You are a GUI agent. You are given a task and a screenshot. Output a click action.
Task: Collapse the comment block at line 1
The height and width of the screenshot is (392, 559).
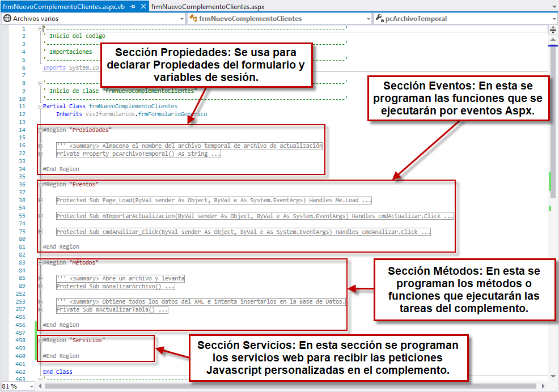tap(40, 28)
